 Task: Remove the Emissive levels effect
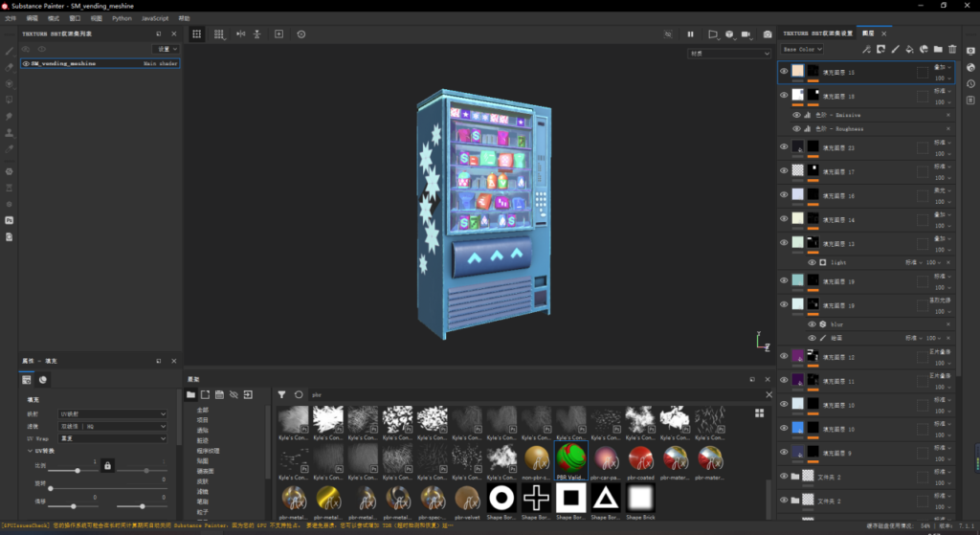(x=948, y=115)
